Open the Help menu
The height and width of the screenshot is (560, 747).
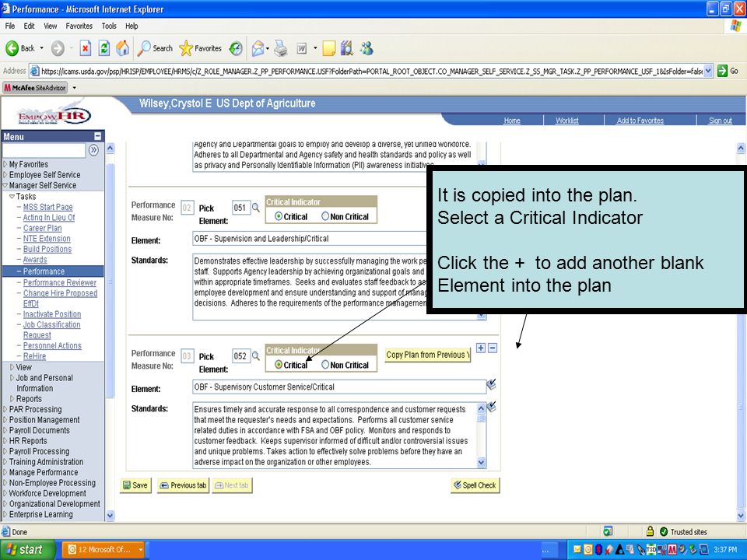click(x=132, y=26)
